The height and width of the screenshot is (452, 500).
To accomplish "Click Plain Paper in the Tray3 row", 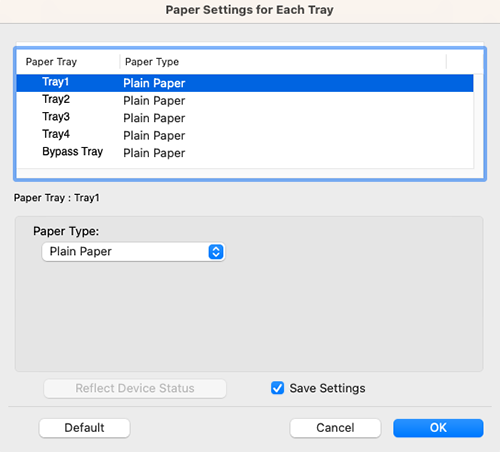I will (154, 118).
